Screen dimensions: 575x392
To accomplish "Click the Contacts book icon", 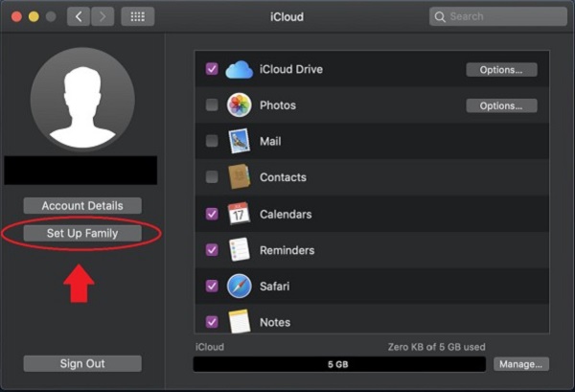I will (239, 177).
